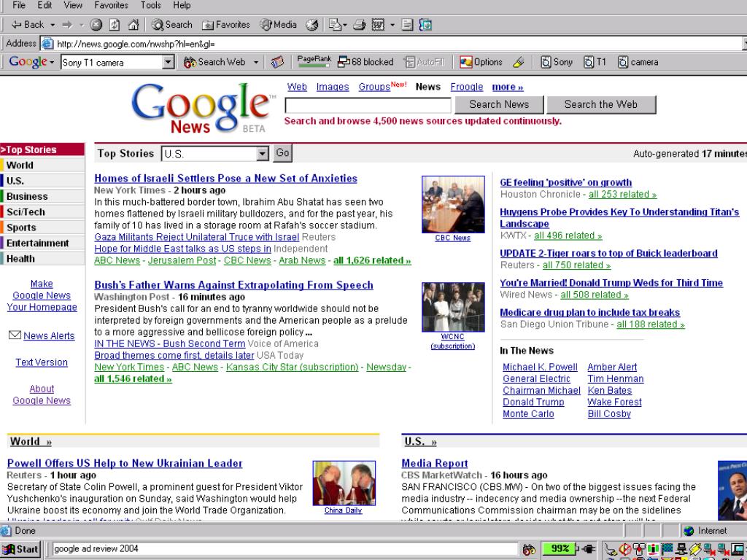Click the Go button beside edition selector

(282, 153)
